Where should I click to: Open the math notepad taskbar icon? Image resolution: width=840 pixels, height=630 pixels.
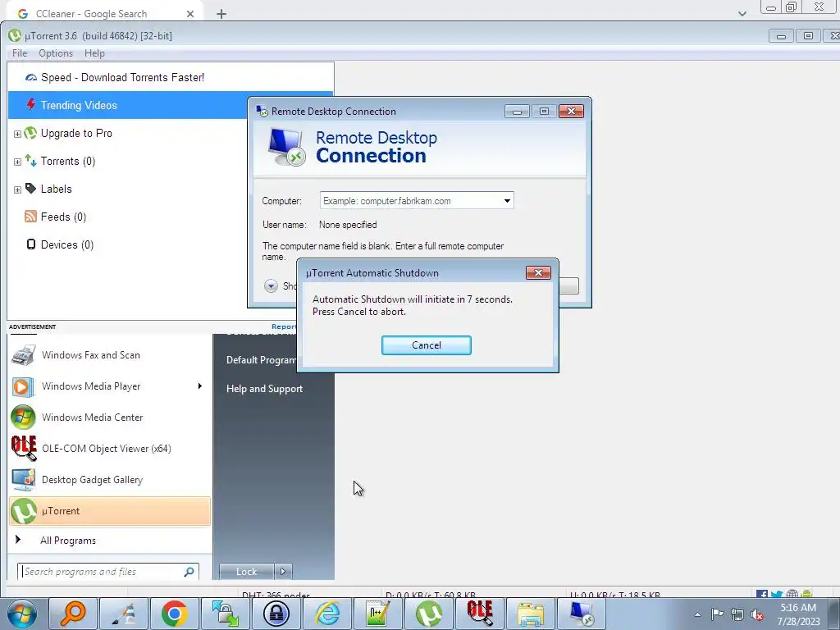[377, 614]
